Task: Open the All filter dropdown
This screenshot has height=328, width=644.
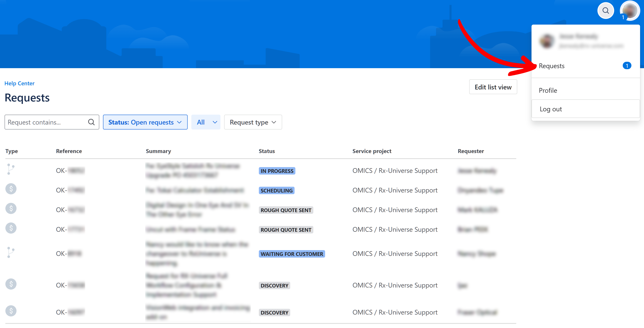Action: tap(206, 122)
